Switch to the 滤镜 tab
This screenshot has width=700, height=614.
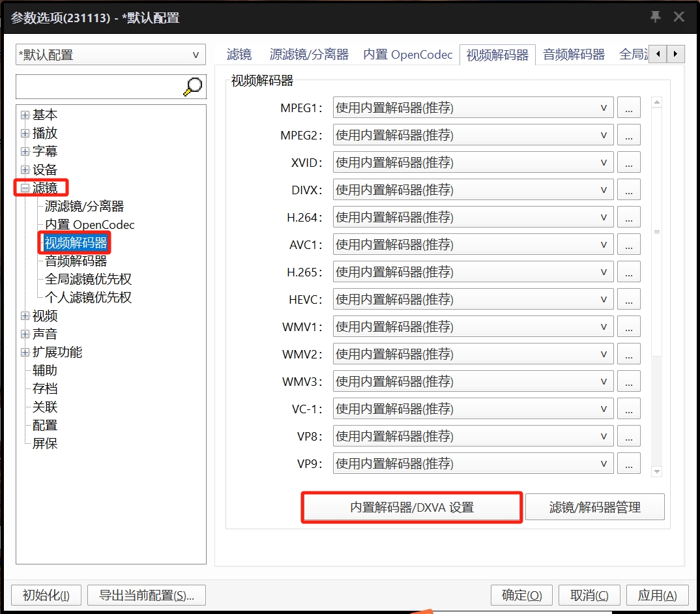(x=239, y=55)
